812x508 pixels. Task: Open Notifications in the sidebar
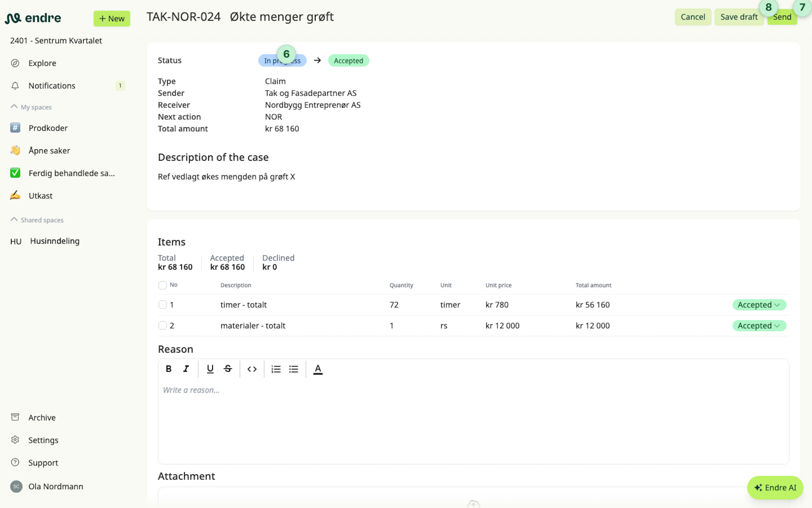point(52,86)
